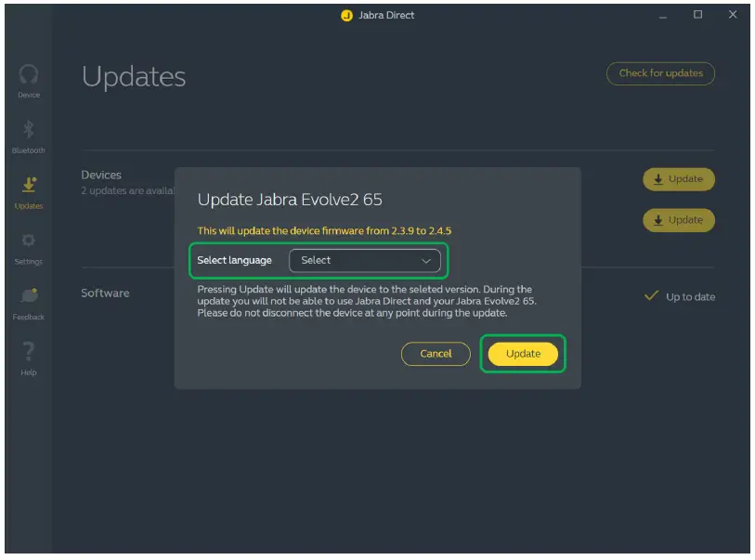Click the 'Update Jabra Evolve2 65' dialog title
Screen dimensions: 755x560
pyautogui.click(x=290, y=200)
